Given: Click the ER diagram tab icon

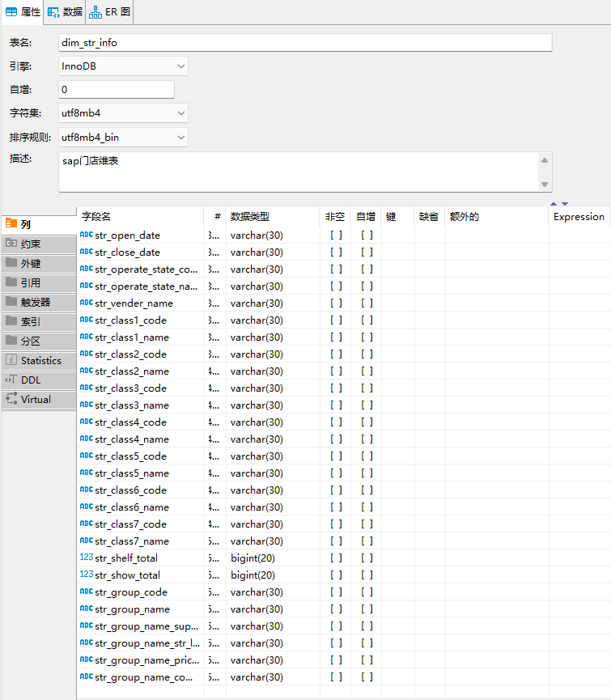Looking at the screenshot, I should pyautogui.click(x=95, y=12).
